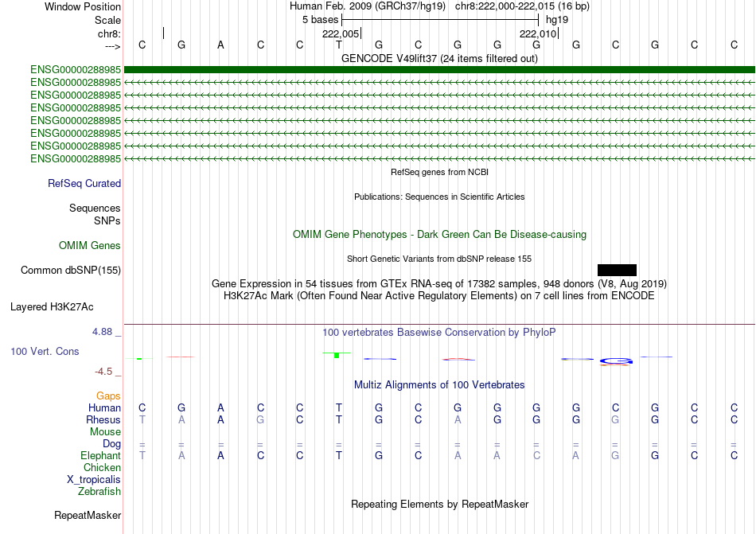Viewport: 756px width, 534px height.
Task: Click the chr8: ruler label
Action: (109, 33)
